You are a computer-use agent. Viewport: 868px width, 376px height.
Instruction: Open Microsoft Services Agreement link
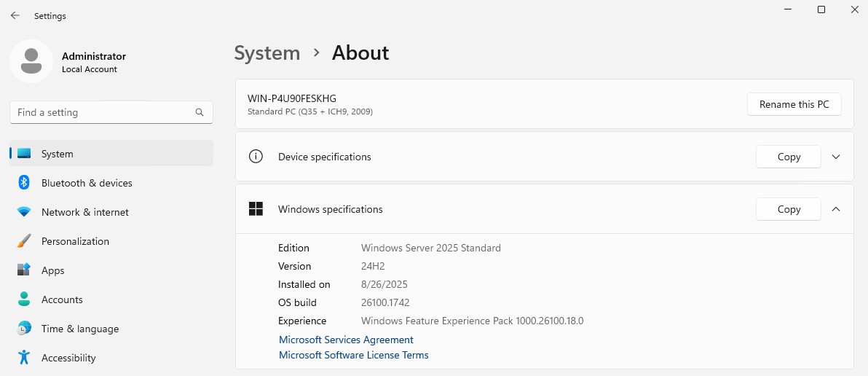coord(346,340)
